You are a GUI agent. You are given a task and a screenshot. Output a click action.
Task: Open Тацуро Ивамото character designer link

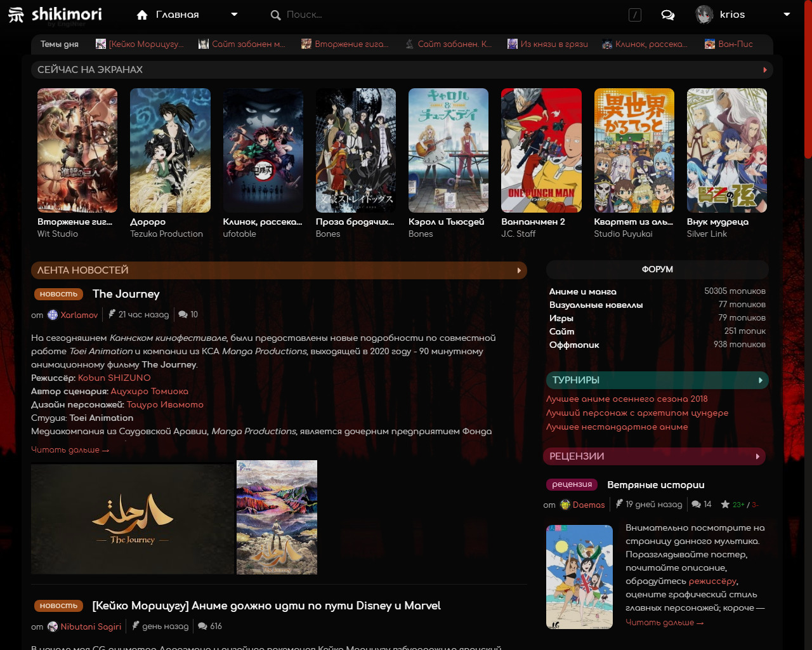pyautogui.click(x=165, y=404)
